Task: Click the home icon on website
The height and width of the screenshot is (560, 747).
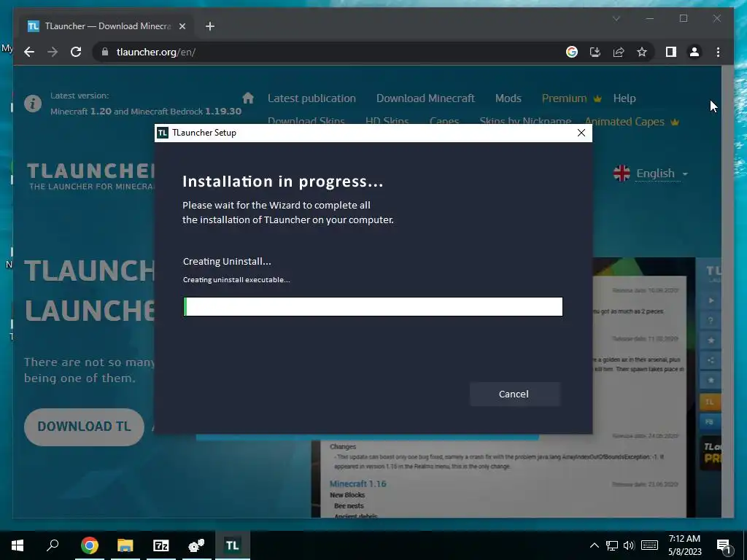Action: pyautogui.click(x=248, y=98)
